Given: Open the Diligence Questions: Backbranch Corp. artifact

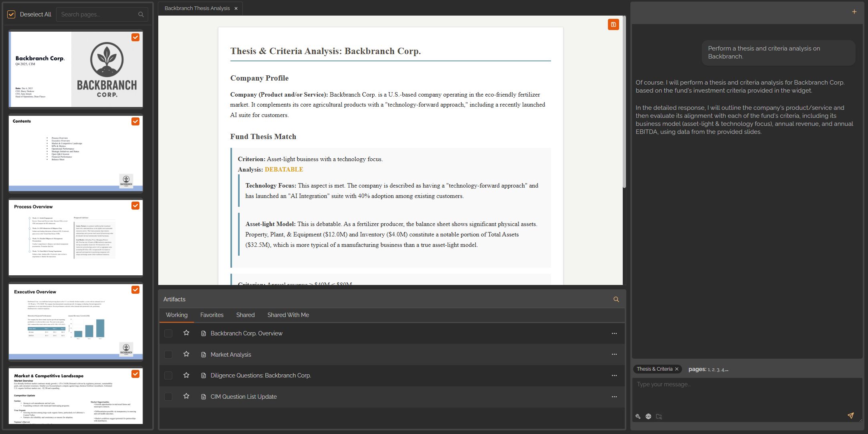Looking at the screenshot, I should pyautogui.click(x=260, y=375).
